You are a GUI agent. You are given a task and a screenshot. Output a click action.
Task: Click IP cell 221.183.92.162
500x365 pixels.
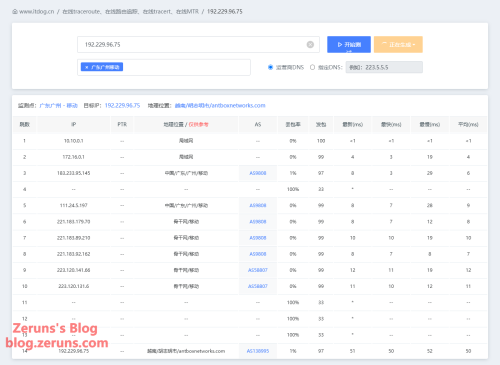[x=73, y=254]
